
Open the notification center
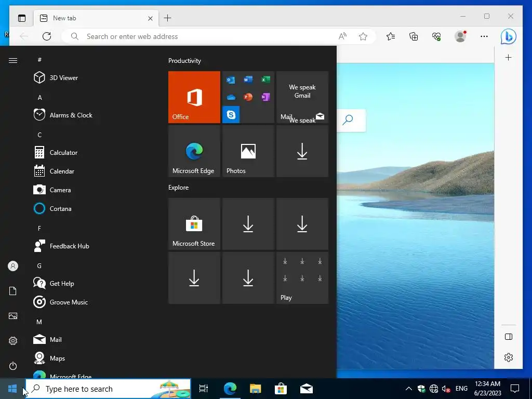pos(515,389)
